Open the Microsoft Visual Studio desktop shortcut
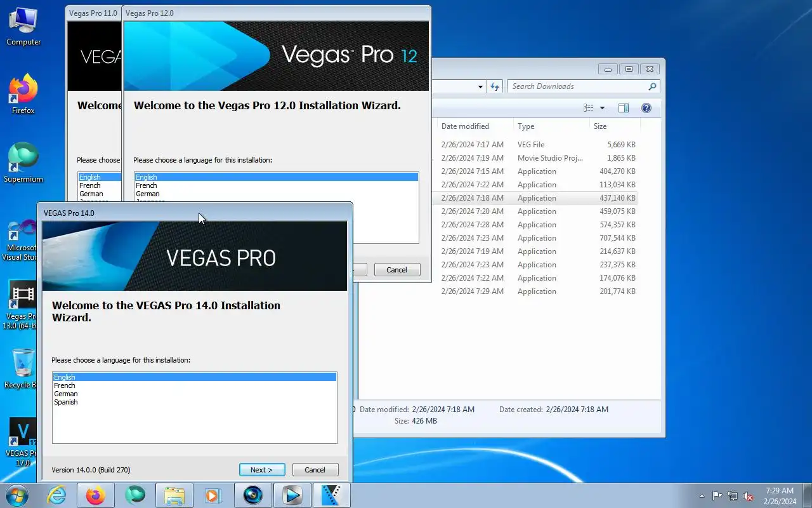This screenshot has width=812, height=508. coord(19,240)
